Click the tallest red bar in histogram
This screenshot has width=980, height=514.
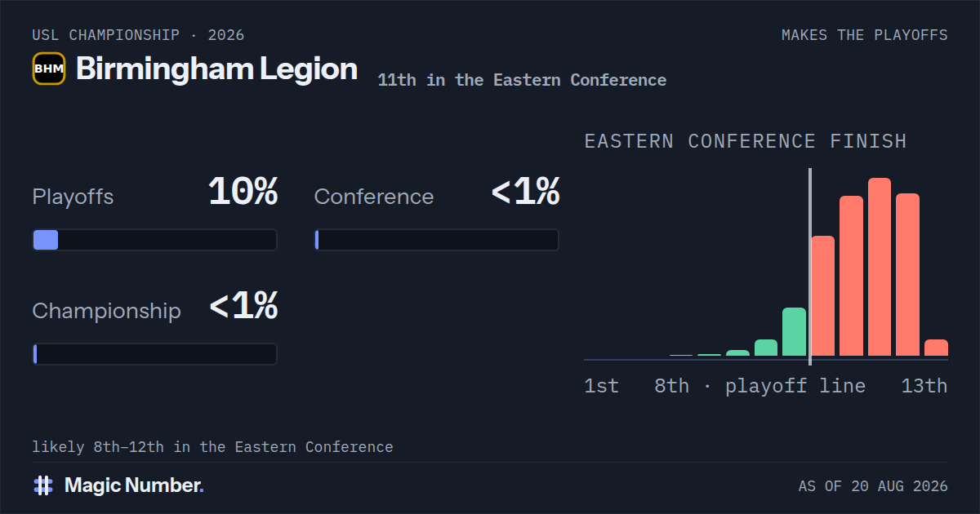click(880, 267)
